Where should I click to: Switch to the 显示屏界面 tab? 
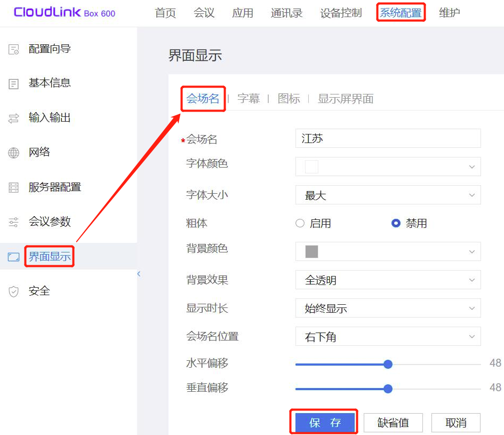[346, 98]
